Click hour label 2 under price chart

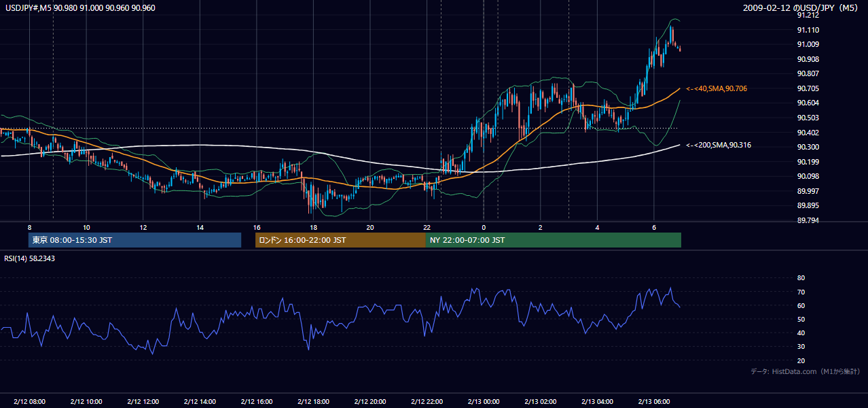pos(540,227)
